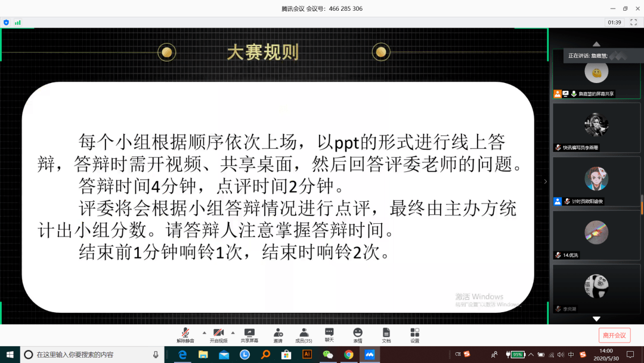Click the red 离开会议 button
Screen dimensions: 644x363
coord(614,335)
